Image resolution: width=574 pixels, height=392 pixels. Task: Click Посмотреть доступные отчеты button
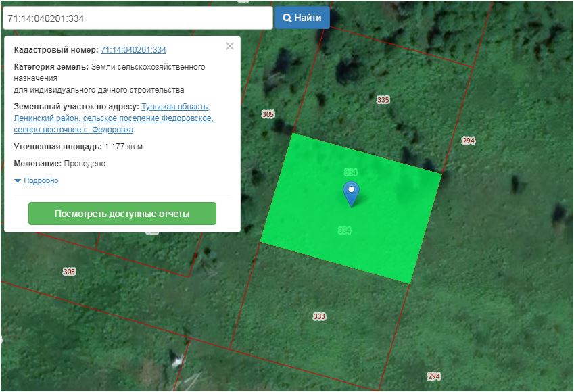pyautogui.click(x=122, y=214)
